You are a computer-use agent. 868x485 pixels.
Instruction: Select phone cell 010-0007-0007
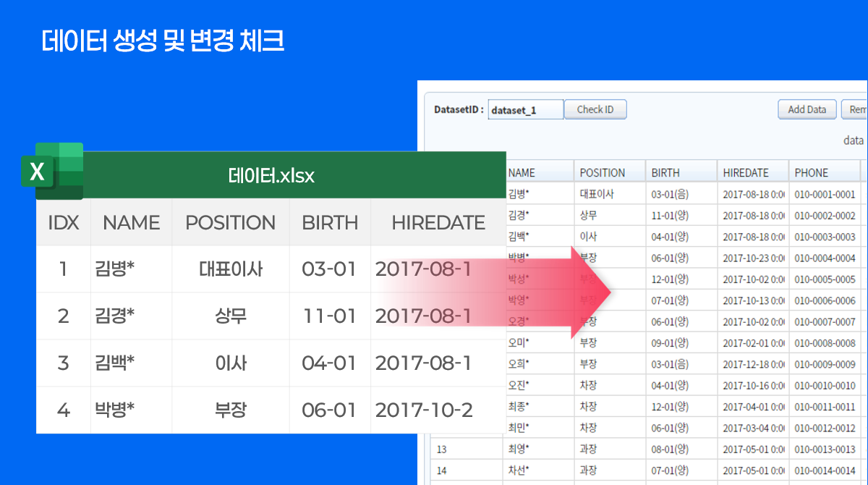coord(825,321)
